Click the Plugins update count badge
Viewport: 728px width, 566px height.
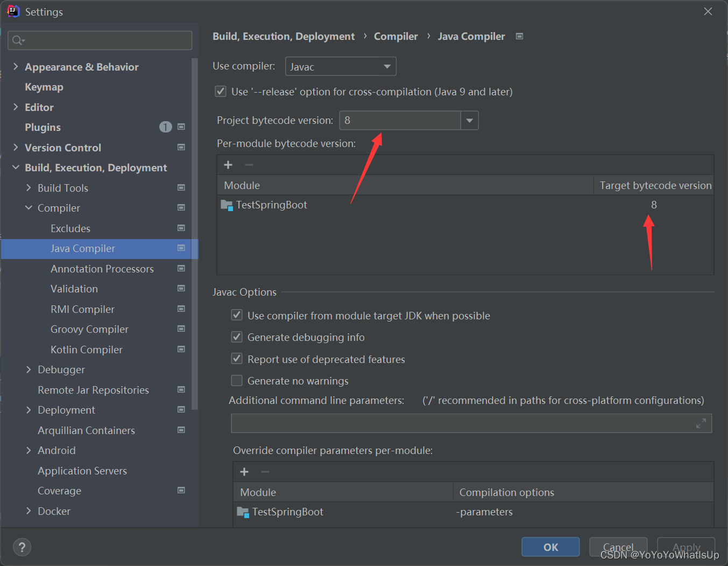(x=166, y=127)
